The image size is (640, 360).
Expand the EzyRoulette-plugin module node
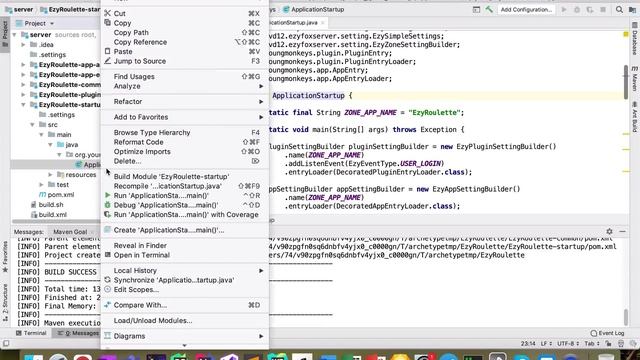23,95
